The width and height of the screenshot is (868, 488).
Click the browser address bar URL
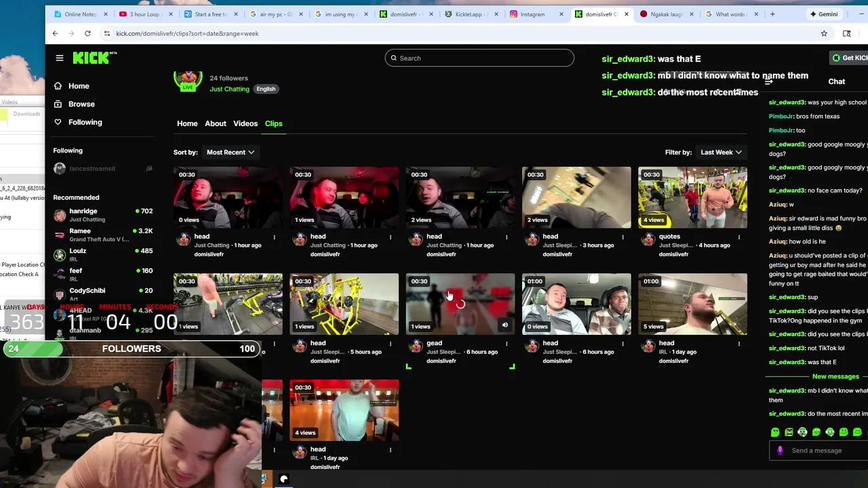coord(187,33)
